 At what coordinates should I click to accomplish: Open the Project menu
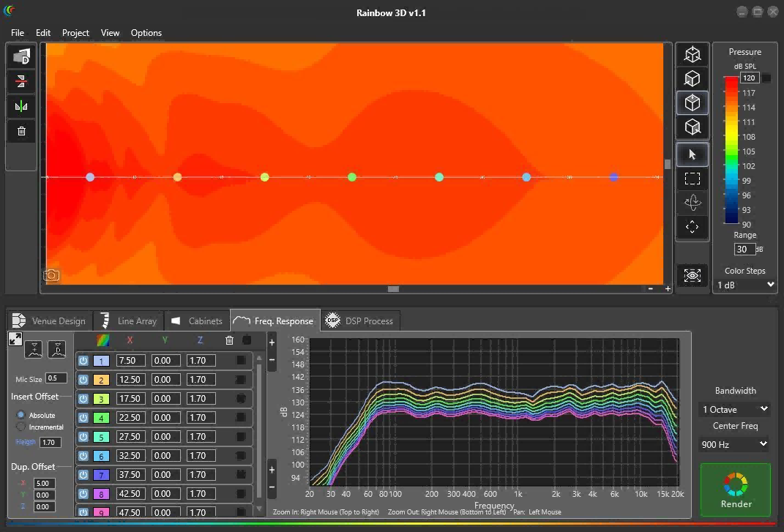75,33
